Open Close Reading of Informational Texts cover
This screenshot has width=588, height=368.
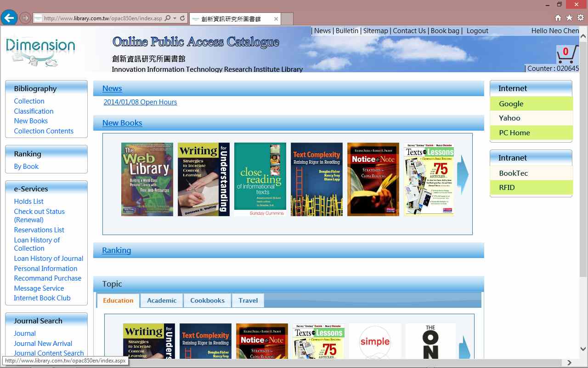click(x=260, y=179)
